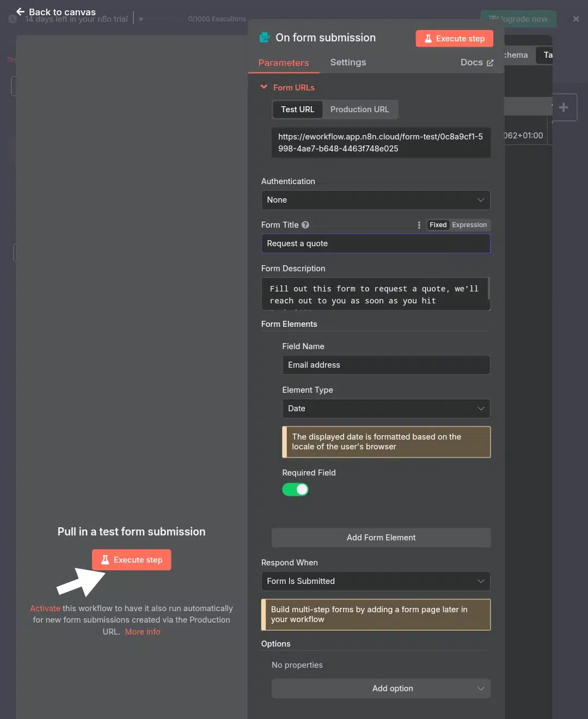The image size is (588, 719).
Task: Open the Form Title three-dot options menu
Action: click(419, 225)
